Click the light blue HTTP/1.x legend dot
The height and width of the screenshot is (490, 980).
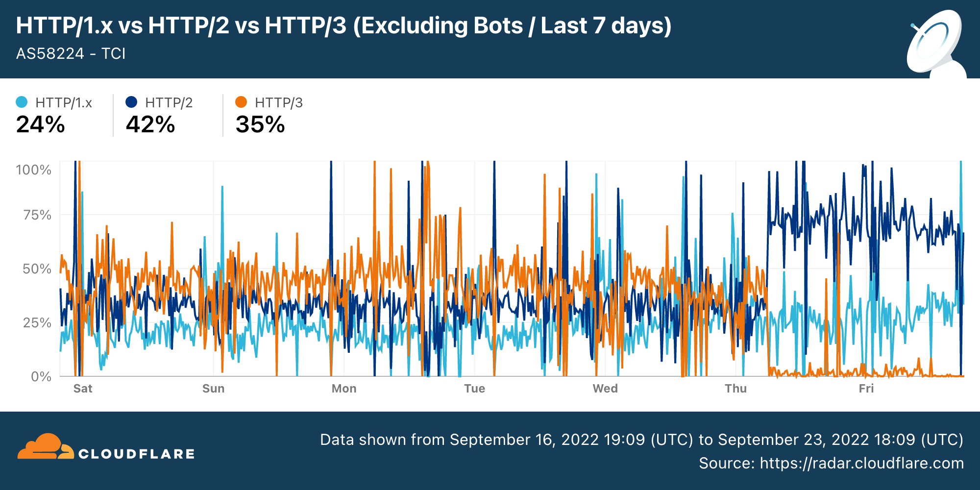click(x=22, y=102)
